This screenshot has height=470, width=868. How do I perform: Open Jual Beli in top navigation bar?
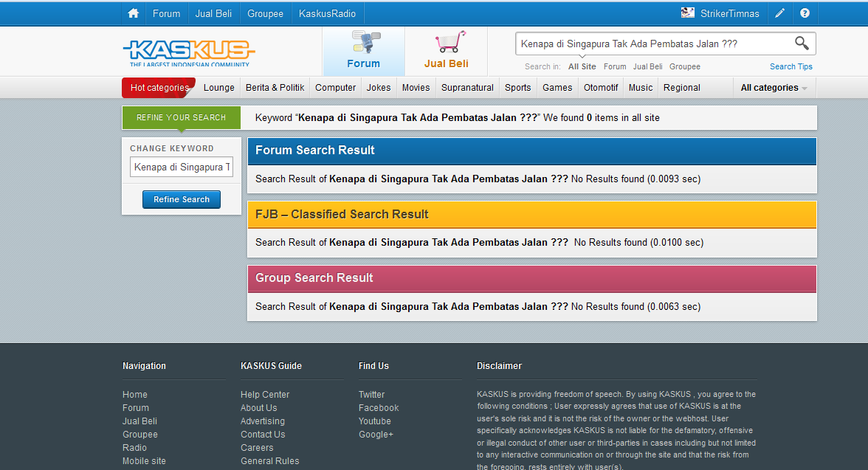[x=213, y=13]
